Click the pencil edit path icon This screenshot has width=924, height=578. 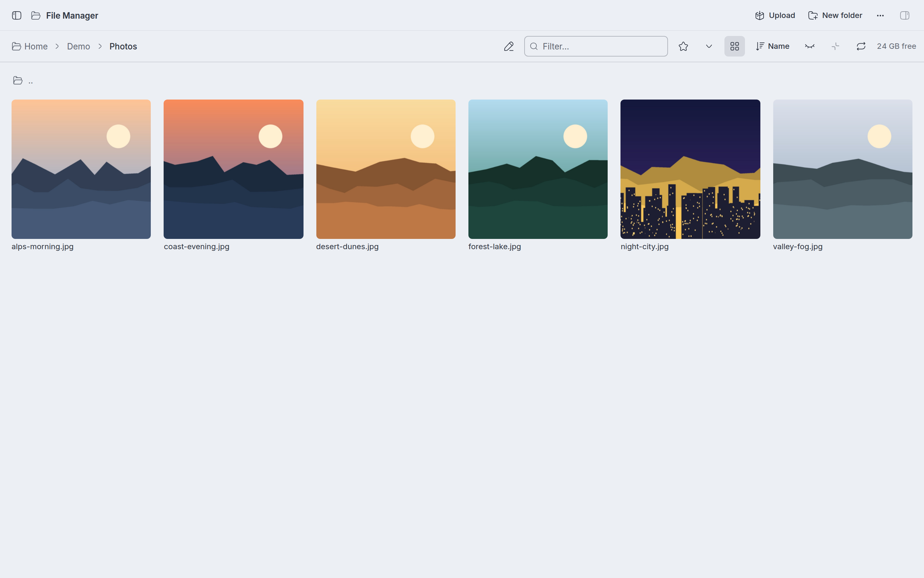point(509,46)
